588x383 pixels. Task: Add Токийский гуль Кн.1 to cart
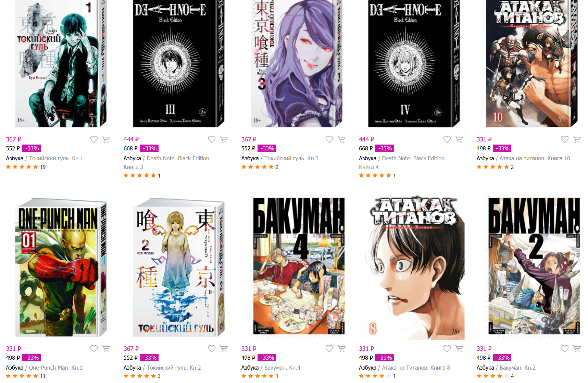106,139
